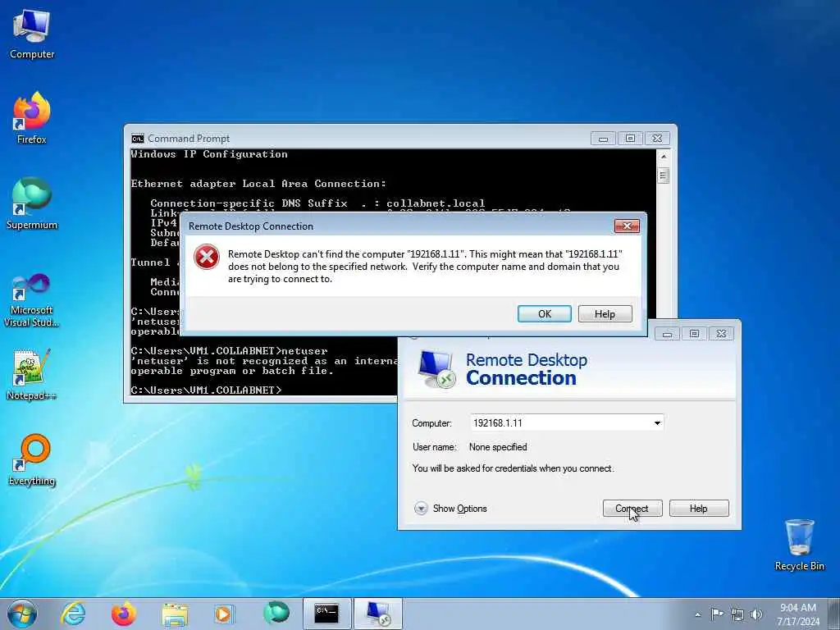Click the Remote Desktop Connection banner icon
This screenshot has height=630, width=840.
click(436, 369)
